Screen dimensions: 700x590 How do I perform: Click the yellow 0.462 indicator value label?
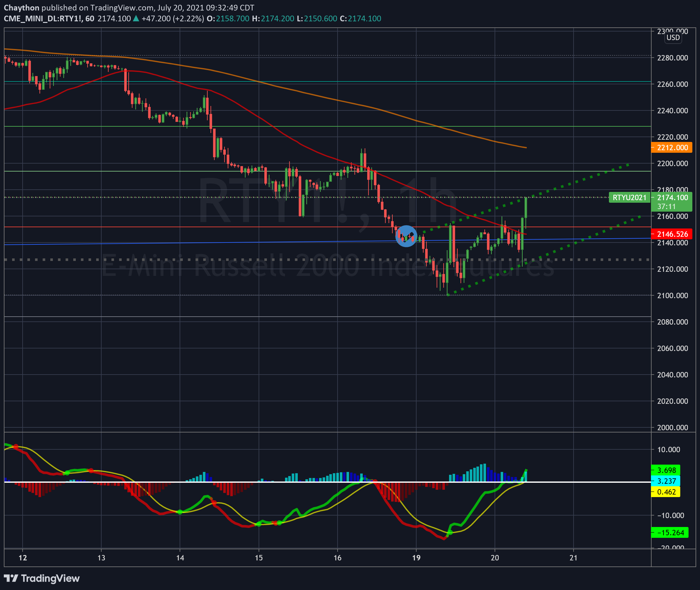(x=666, y=492)
